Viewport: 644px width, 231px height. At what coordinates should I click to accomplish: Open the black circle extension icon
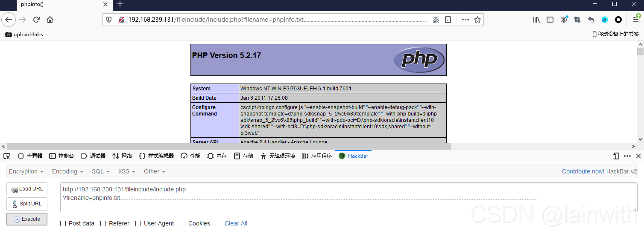618,20
